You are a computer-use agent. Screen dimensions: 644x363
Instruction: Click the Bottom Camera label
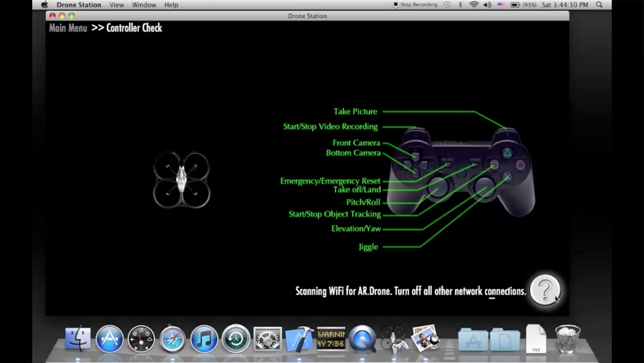tap(353, 153)
